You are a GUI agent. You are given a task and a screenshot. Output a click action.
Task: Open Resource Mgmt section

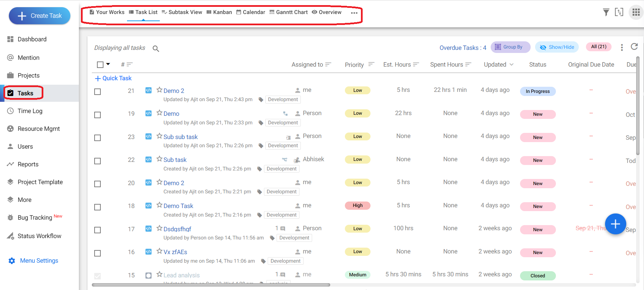coord(39,129)
